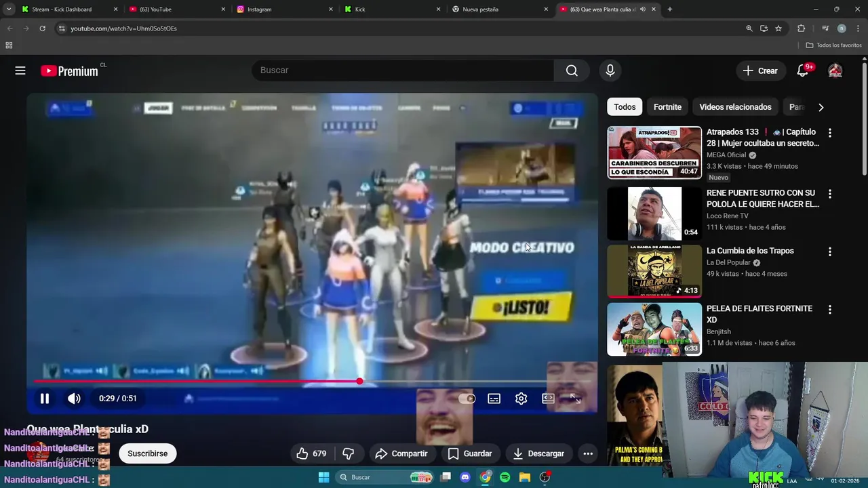
Task: Open more actions ellipsis beside Descargar
Action: (588, 453)
